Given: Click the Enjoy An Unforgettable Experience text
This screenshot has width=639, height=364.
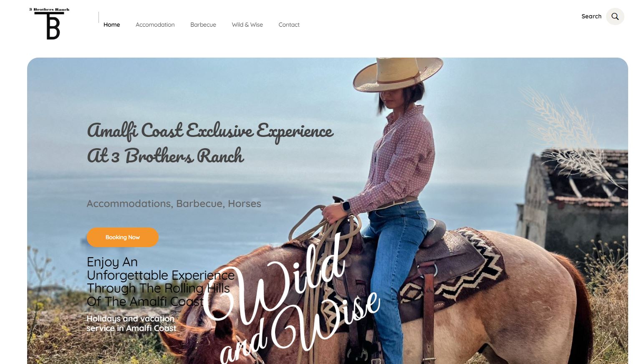Looking at the screenshot, I should click(161, 281).
